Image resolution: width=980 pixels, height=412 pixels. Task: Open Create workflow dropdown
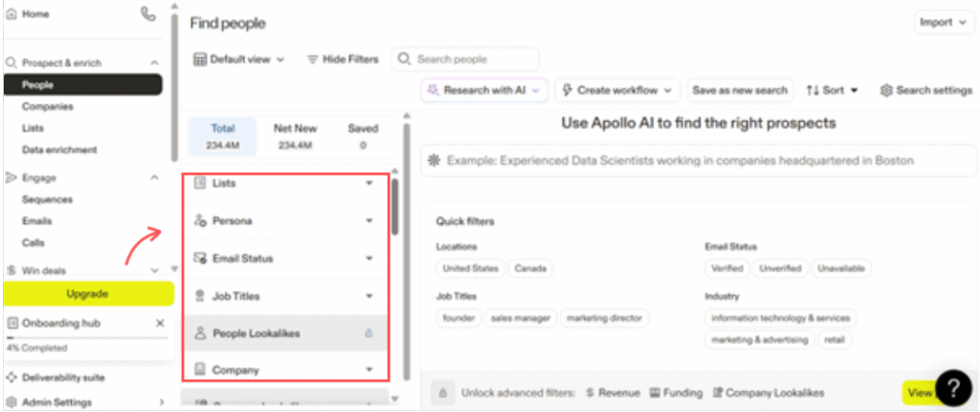[x=617, y=90]
